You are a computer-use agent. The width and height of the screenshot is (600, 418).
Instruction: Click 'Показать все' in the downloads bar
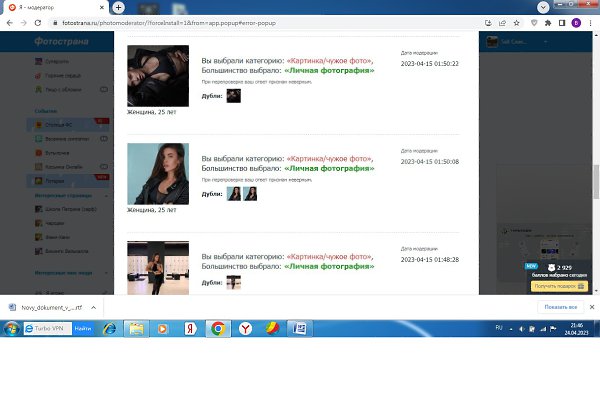pos(560,306)
